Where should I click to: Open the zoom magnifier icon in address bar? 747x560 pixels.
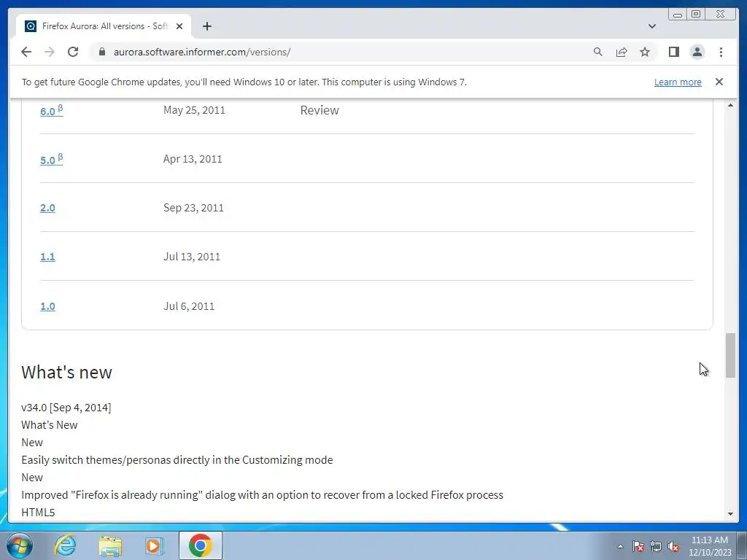pos(598,52)
